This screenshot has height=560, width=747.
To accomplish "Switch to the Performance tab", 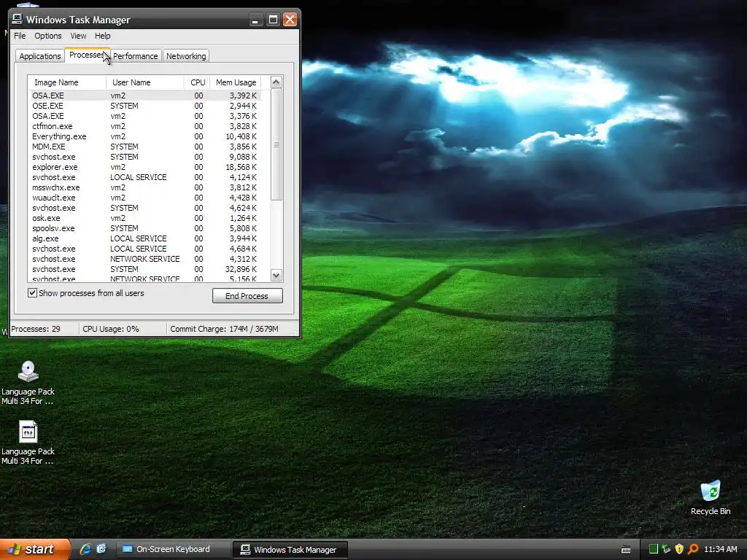I will pyautogui.click(x=135, y=56).
